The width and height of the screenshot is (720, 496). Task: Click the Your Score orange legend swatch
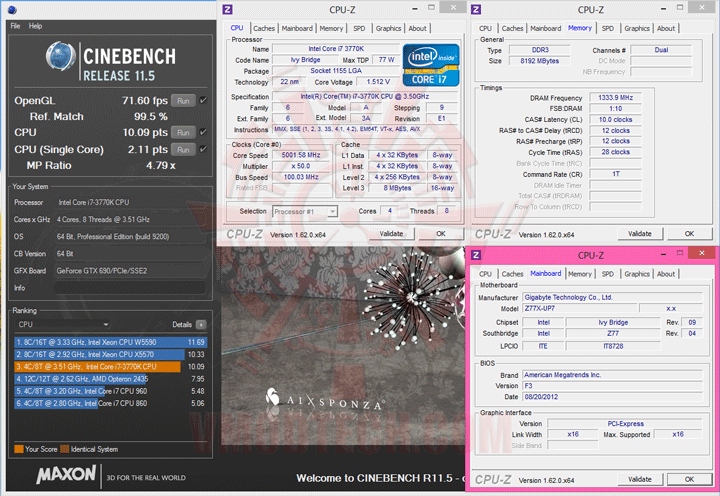click(18, 449)
